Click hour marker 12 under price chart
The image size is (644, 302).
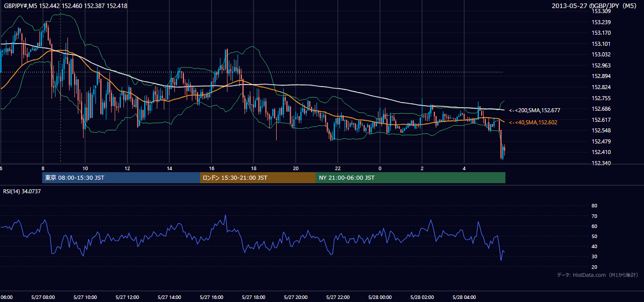click(127, 169)
